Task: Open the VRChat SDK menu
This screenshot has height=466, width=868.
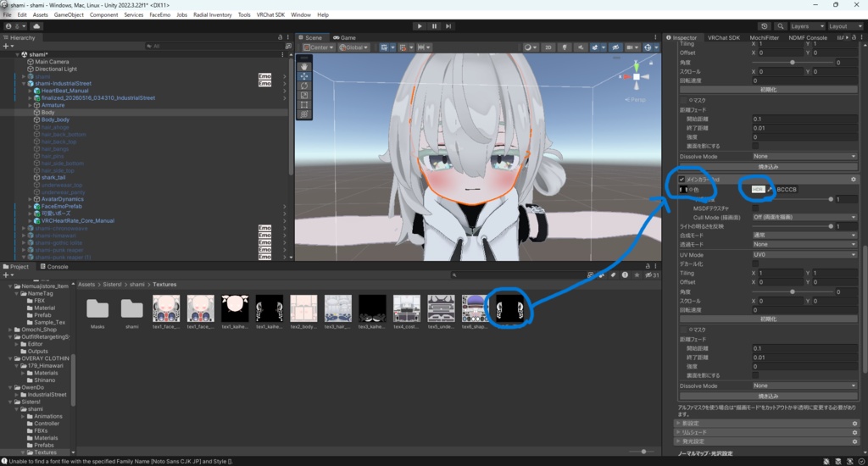Action: (270, 15)
